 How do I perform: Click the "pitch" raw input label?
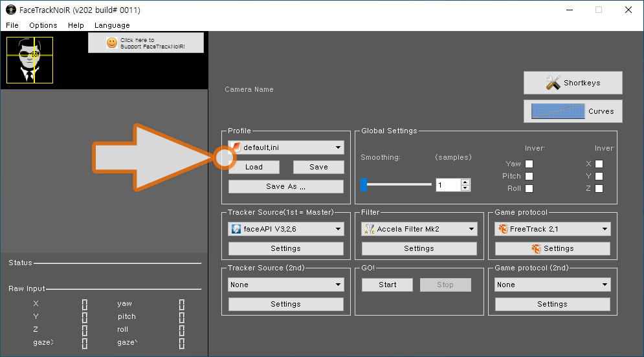[x=126, y=316]
